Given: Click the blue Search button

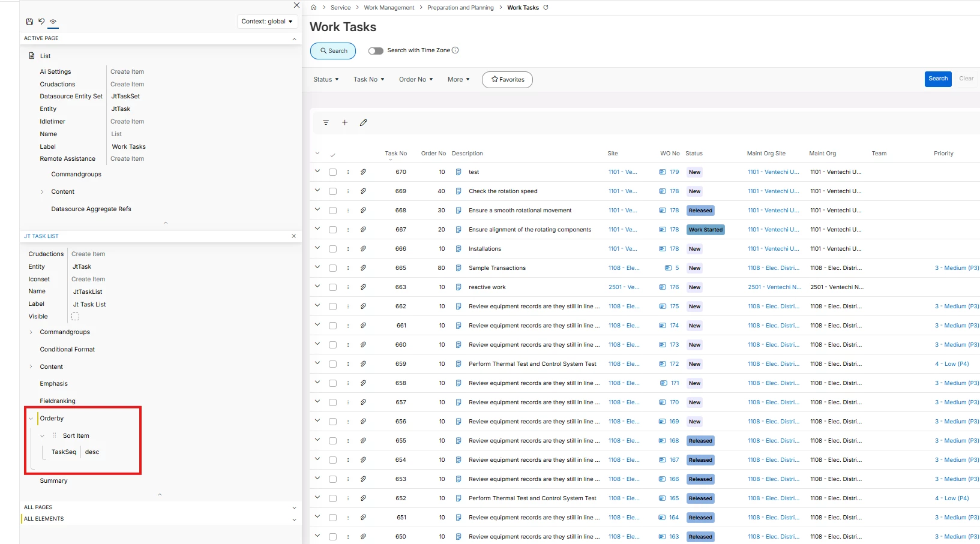Looking at the screenshot, I should [x=938, y=79].
